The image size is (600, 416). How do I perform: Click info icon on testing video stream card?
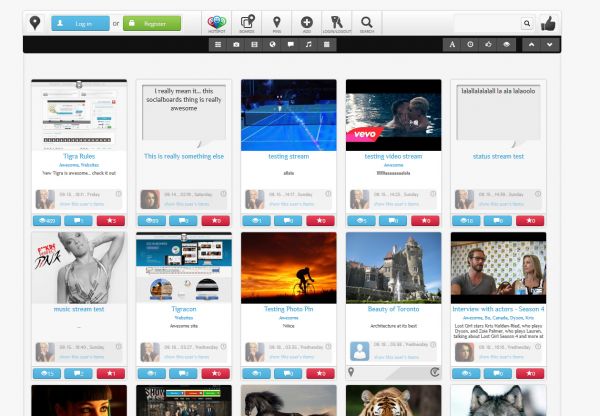pyautogui.click(x=433, y=194)
